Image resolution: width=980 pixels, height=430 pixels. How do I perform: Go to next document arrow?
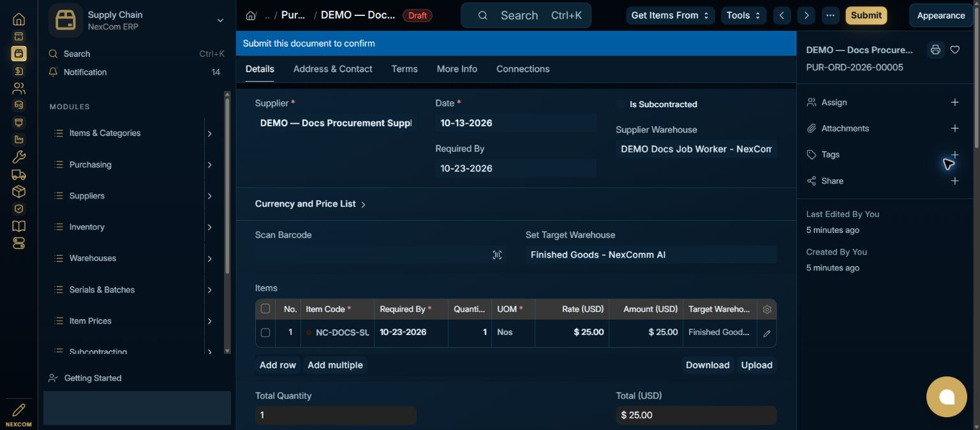pos(806,15)
